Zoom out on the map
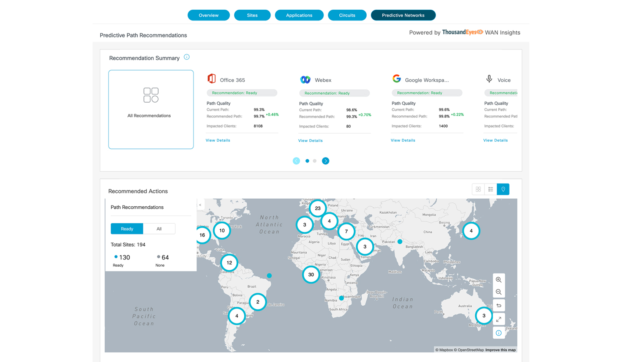The width and height of the screenshot is (644, 362). point(499,292)
